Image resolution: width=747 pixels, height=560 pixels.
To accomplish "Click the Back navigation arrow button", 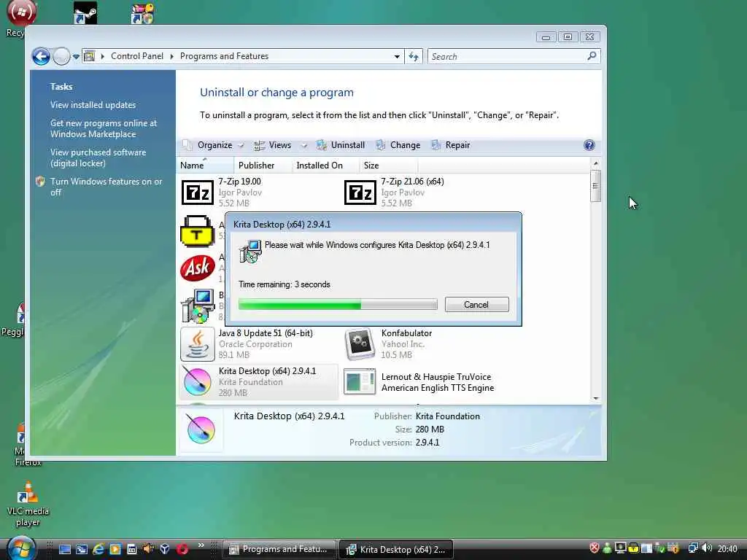I will pos(41,57).
